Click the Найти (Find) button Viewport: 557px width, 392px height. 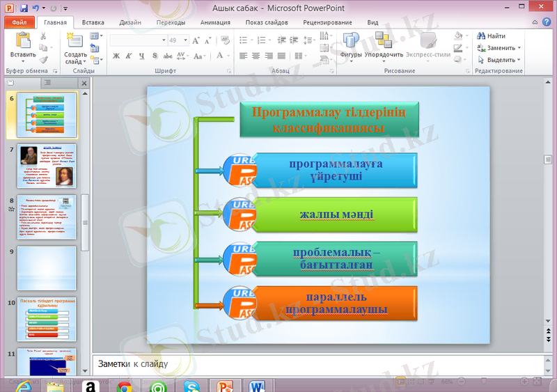coord(492,36)
